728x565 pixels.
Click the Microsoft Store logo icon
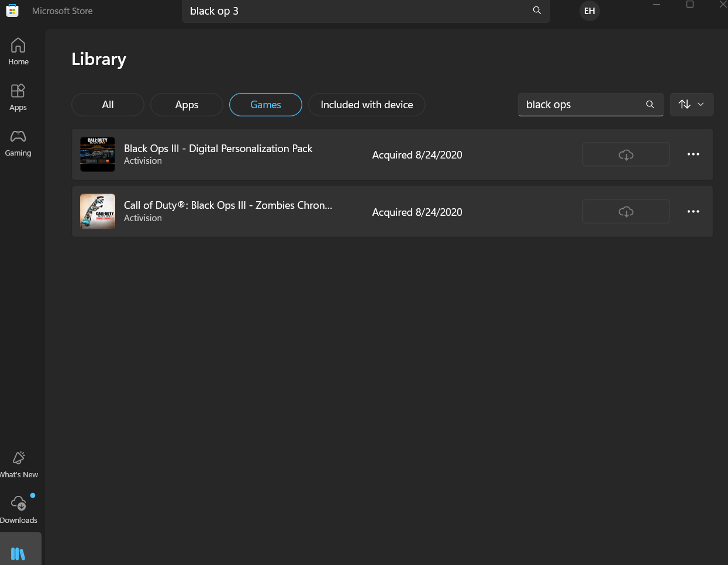[x=12, y=11]
